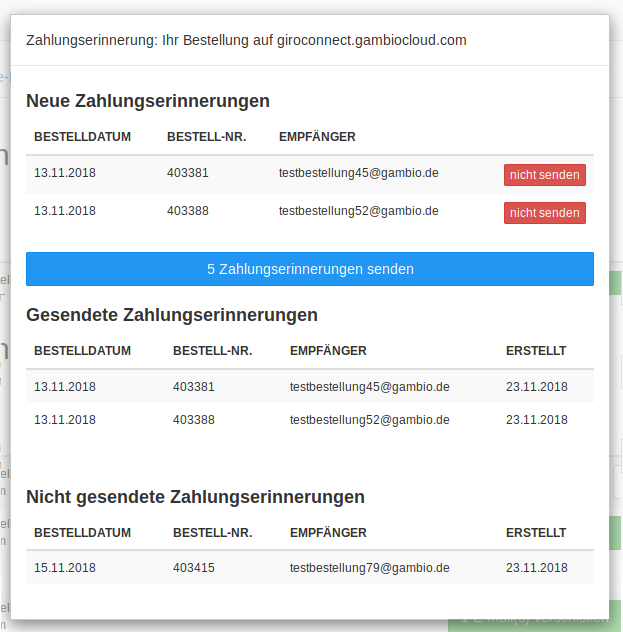The image size is (623, 632).
Task: Click the 'Gesendete Zahlungserinnerungen' heading
Action: (x=172, y=315)
